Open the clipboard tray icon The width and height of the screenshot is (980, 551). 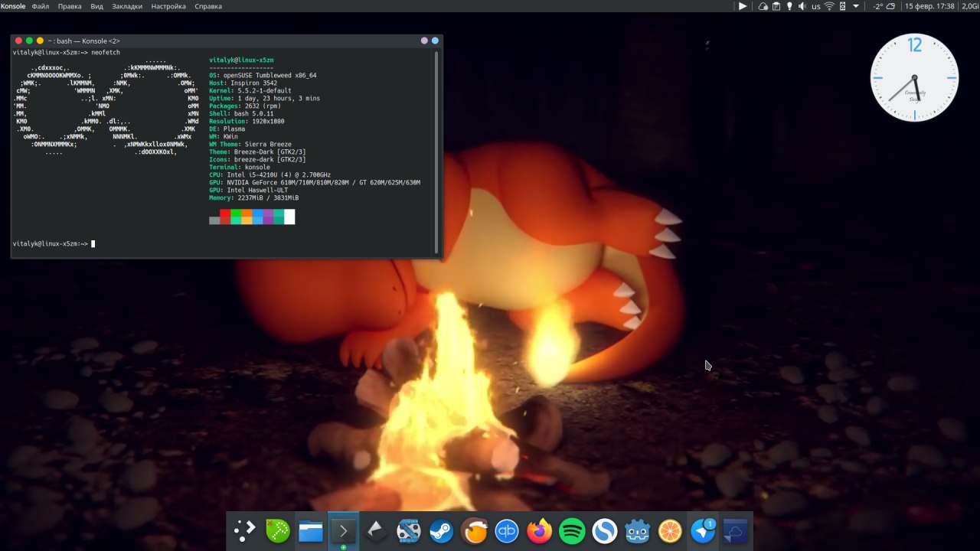click(776, 6)
